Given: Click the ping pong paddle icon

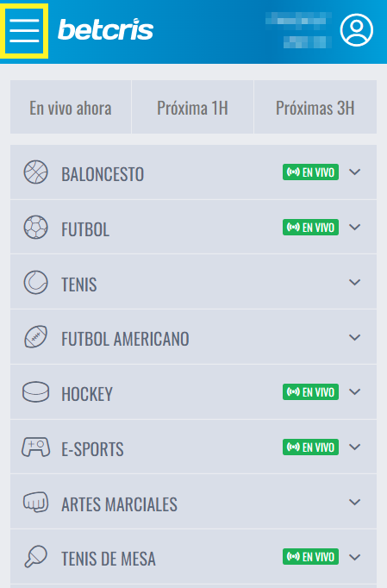Looking at the screenshot, I should 35,556.
